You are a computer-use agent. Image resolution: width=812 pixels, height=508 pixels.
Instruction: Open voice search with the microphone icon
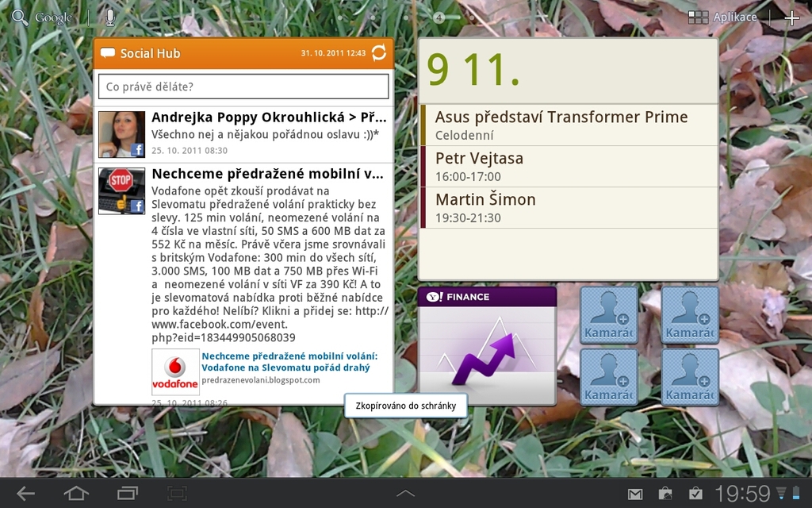(109, 16)
